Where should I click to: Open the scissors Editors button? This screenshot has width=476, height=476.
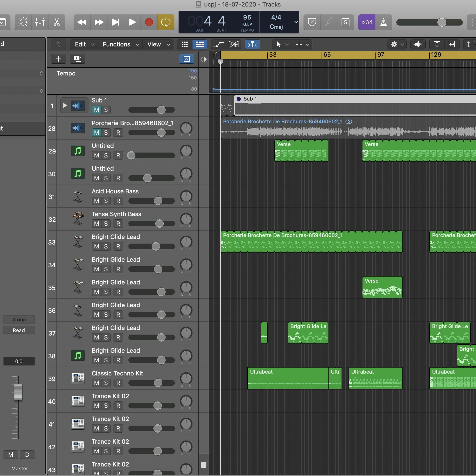click(57, 22)
